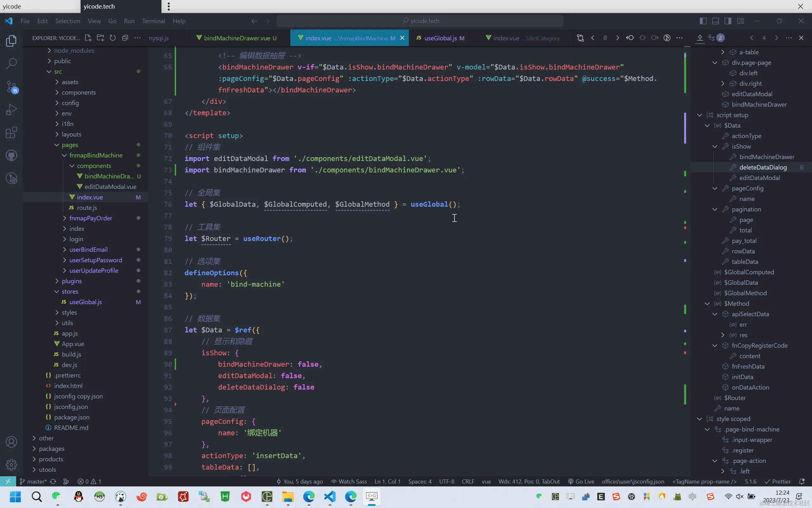Toggle the bottom panel layout button
The image size is (812, 508).
(x=715, y=21)
